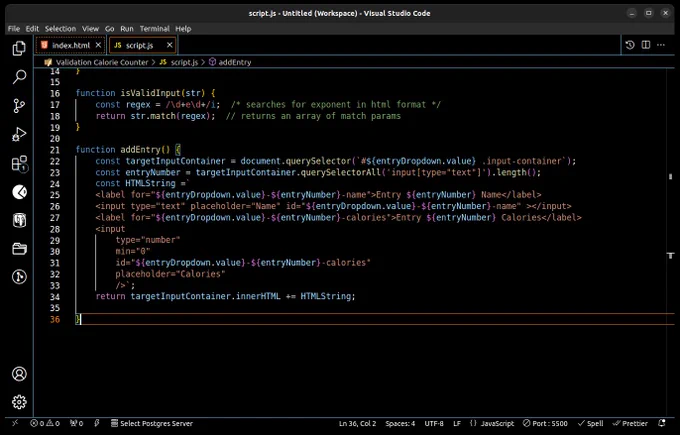Open the Accounts menu icon
The height and width of the screenshot is (435, 680).
[19, 374]
